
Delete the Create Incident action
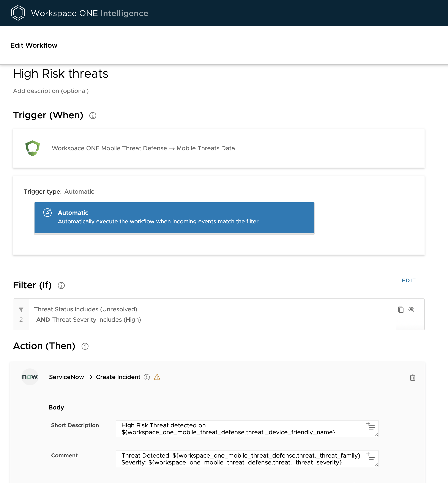click(x=413, y=377)
